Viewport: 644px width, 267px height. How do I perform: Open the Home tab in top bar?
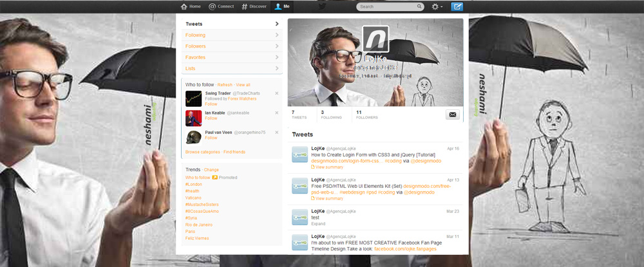coord(191,6)
